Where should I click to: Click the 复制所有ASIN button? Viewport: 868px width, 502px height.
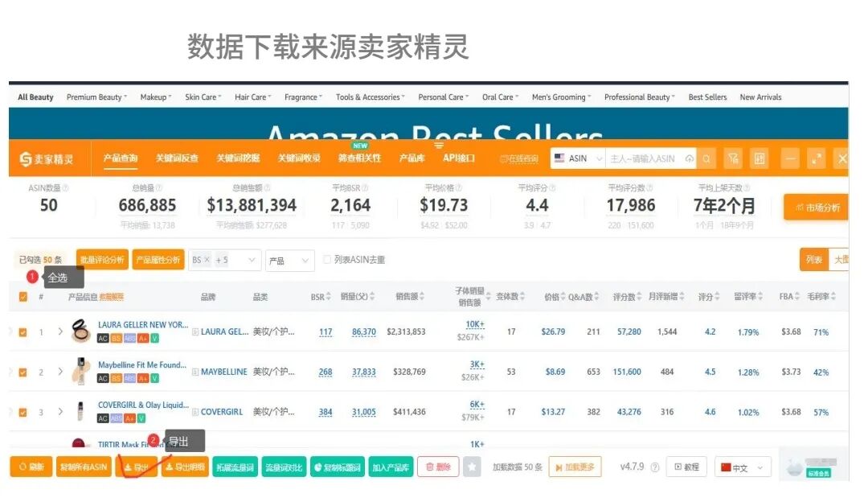coord(83,467)
